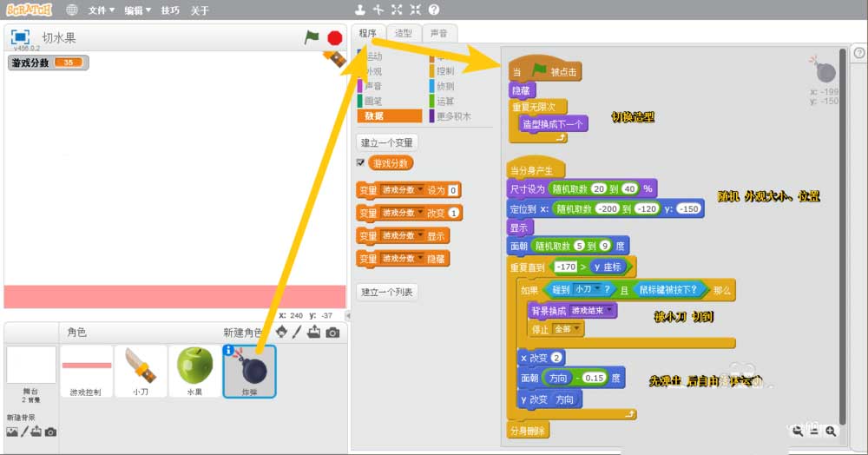Select the duplicate stamp tool

pos(359,10)
